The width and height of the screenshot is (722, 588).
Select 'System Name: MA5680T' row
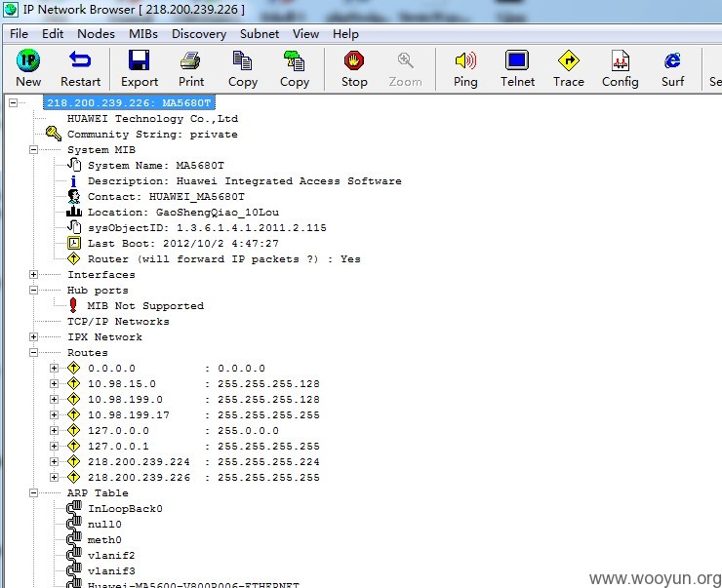(x=156, y=165)
